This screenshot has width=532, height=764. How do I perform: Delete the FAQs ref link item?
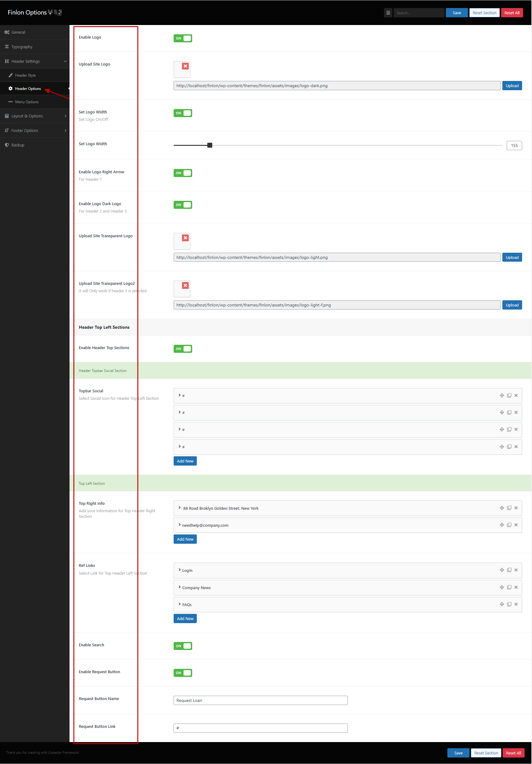(516, 604)
